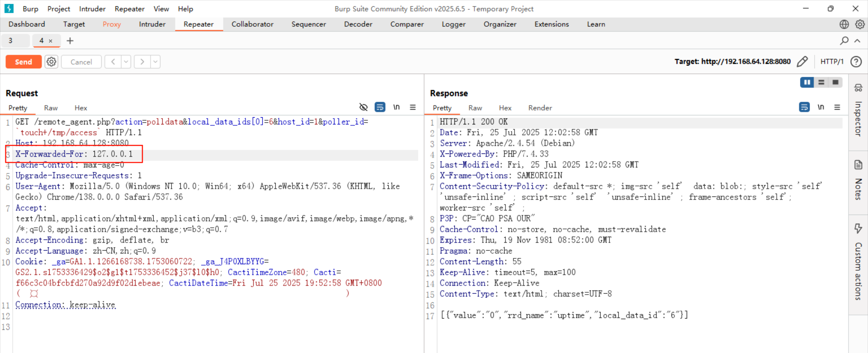
Task: Open the Repeater menu in the menu bar
Action: point(130,9)
